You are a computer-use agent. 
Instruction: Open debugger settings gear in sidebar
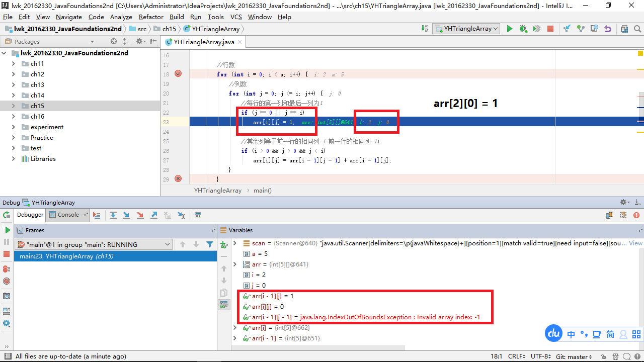[7, 323]
